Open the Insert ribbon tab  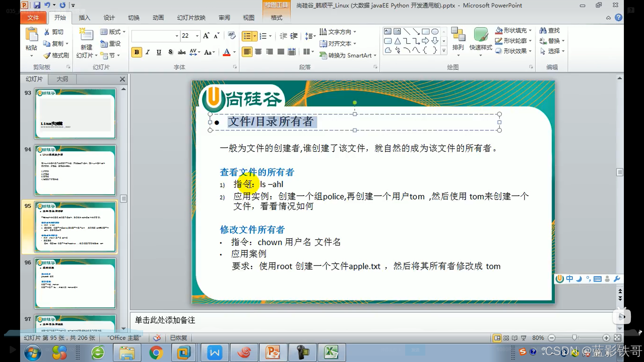(x=84, y=18)
